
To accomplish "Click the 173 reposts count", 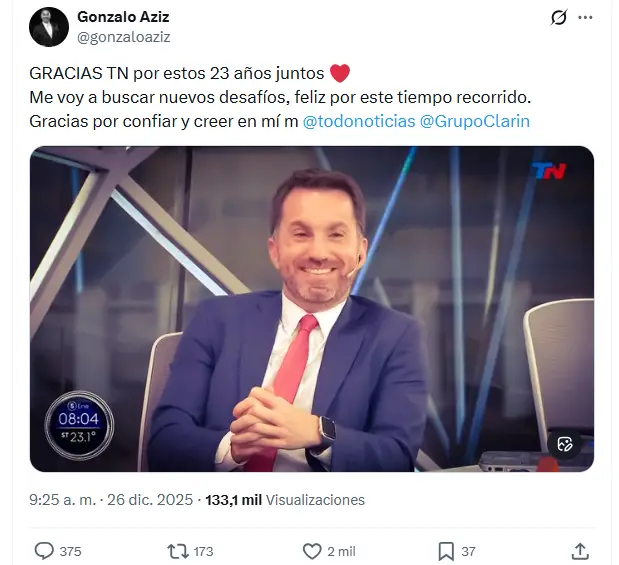I will tap(203, 552).
